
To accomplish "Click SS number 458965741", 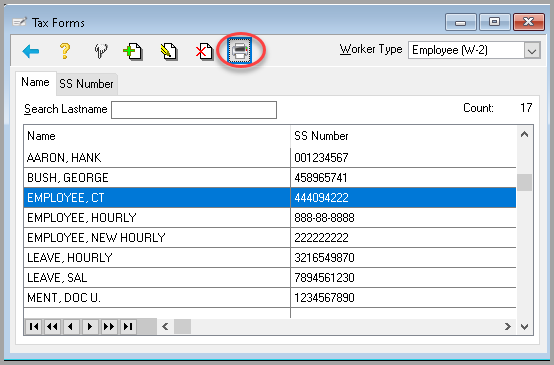I will tap(321, 178).
